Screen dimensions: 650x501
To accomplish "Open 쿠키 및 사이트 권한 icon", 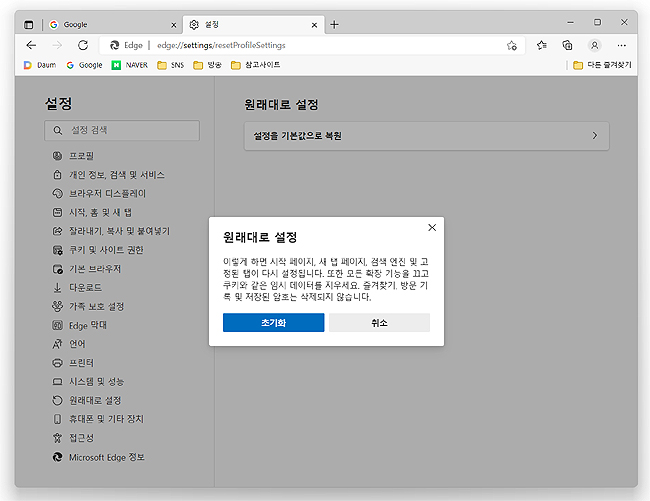I will (57, 250).
